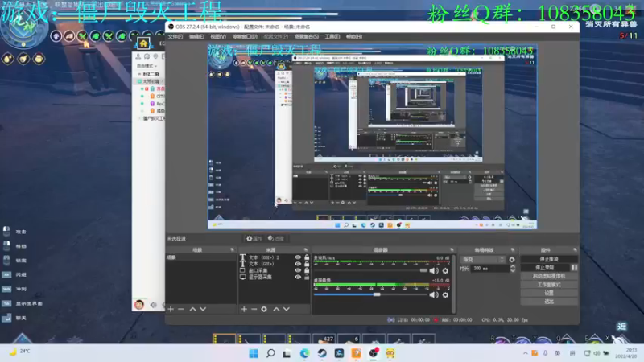Click the 工作室模式 studio mode button
Screen dimensions: 644x362
tap(549, 285)
